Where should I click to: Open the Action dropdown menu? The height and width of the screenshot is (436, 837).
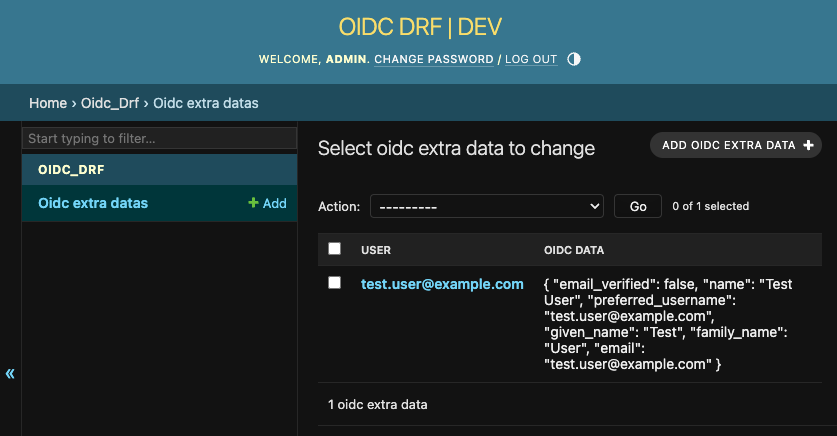tap(487, 206)
